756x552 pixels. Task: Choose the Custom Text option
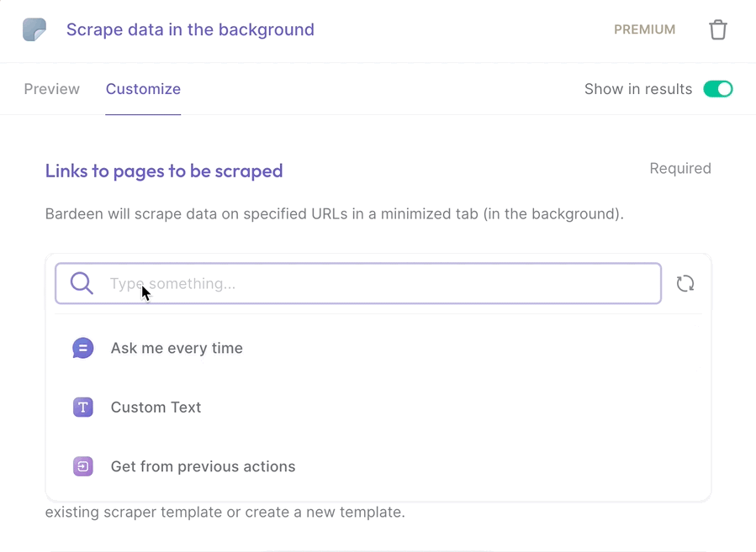coord(378,407)
